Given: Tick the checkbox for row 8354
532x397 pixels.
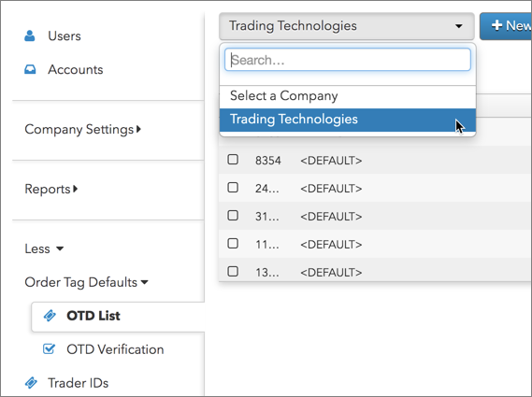Looking at the screenshot, I should pos(233,160).
